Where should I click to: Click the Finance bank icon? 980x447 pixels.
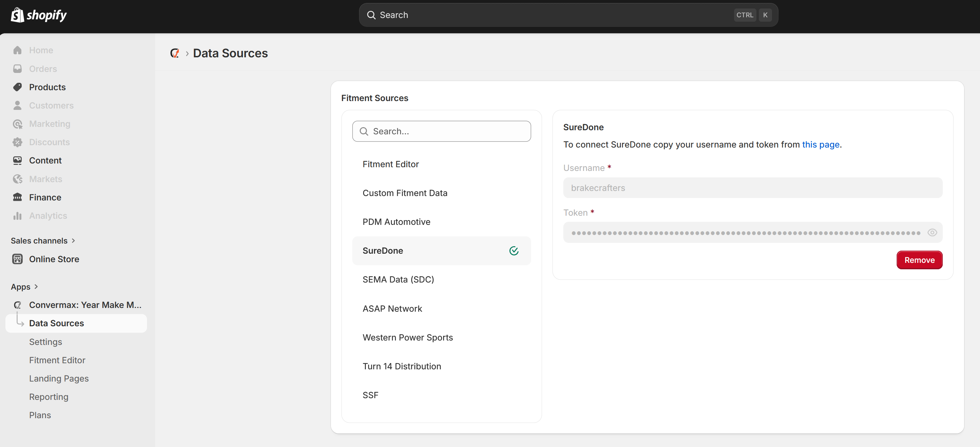coord(18,197)
